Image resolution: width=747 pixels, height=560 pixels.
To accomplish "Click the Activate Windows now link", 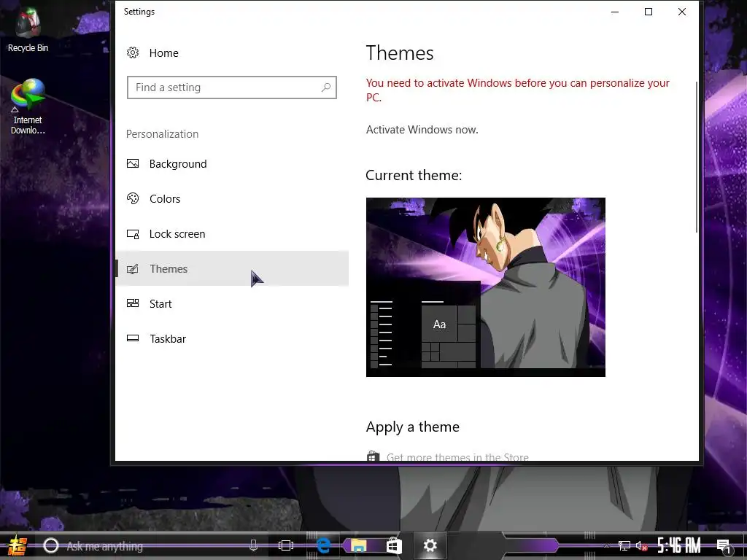I will pyautogui.click(x=422, y=130).
